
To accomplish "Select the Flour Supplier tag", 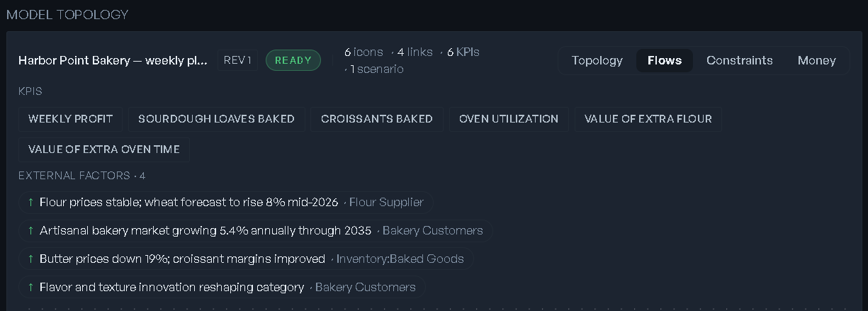I will [x=386, y=203].
